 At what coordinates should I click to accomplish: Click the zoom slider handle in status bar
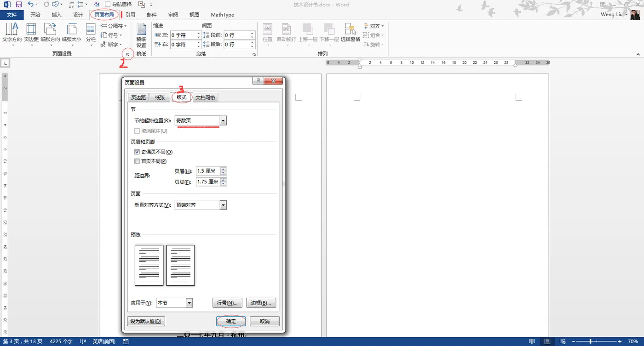coord(590,341)
